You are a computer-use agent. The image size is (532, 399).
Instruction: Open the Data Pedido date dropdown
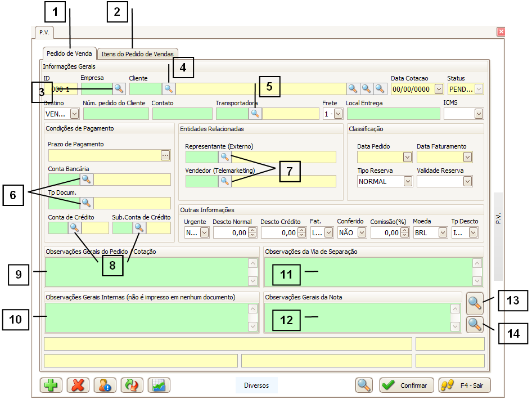[408, 157]
